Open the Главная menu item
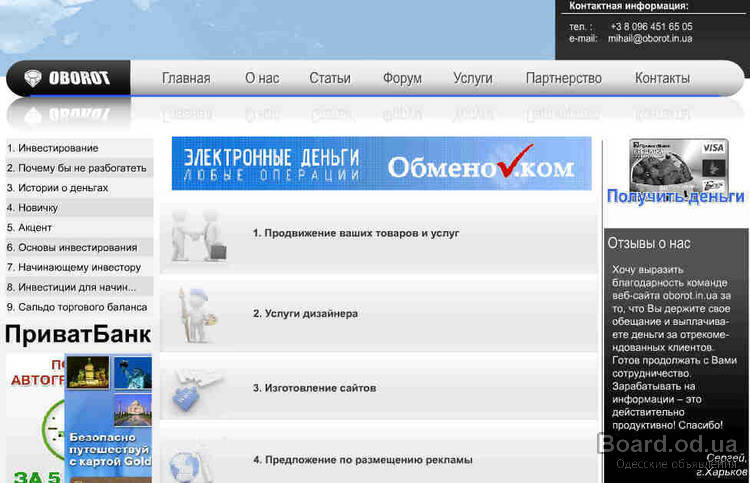 coord(186,78)
